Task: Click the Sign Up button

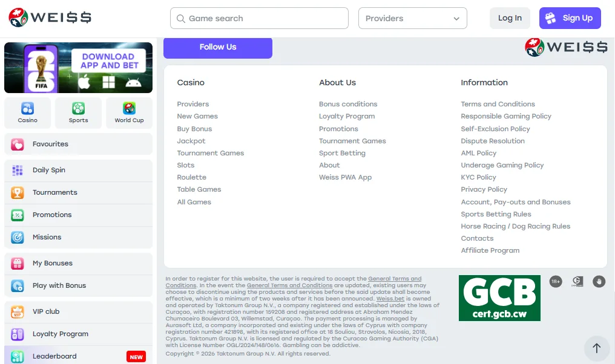Action: pyautogui.click(x=570, y=18)
